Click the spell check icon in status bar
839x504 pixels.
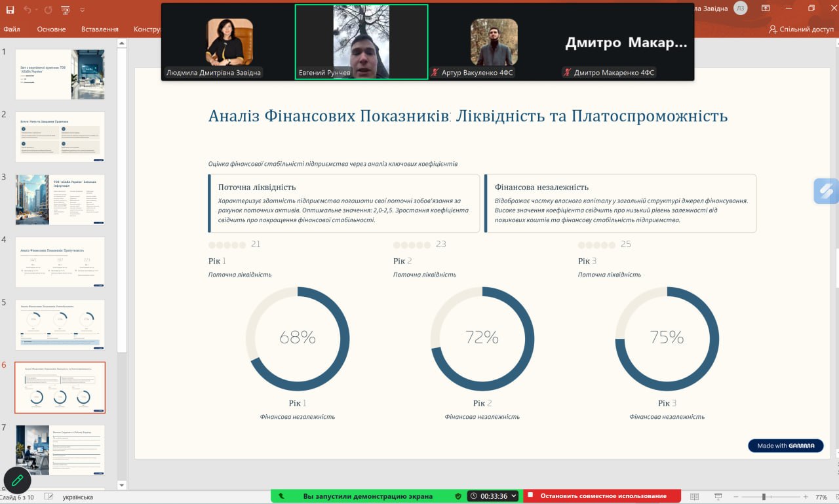pyautogui.click(x=49, y=497)
